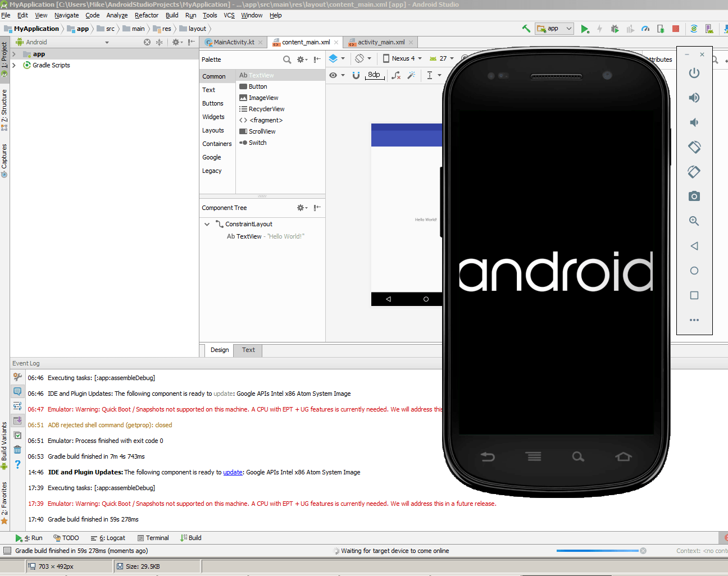728x576 pixels.
Task: Click emulator Home circle button
Action: (694, 271)
